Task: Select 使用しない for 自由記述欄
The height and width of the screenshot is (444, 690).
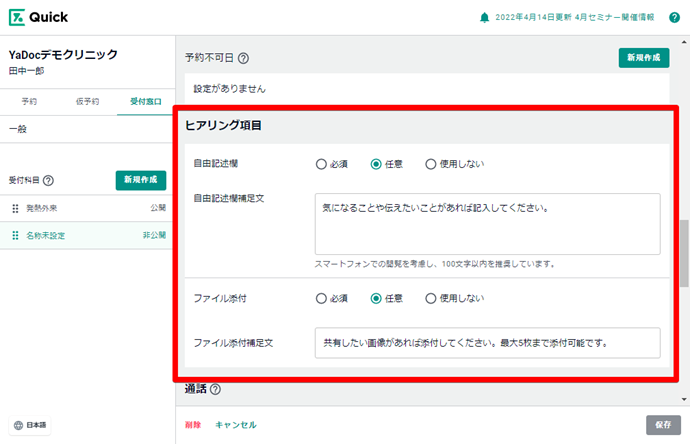Action: click(x=431, y=164)
